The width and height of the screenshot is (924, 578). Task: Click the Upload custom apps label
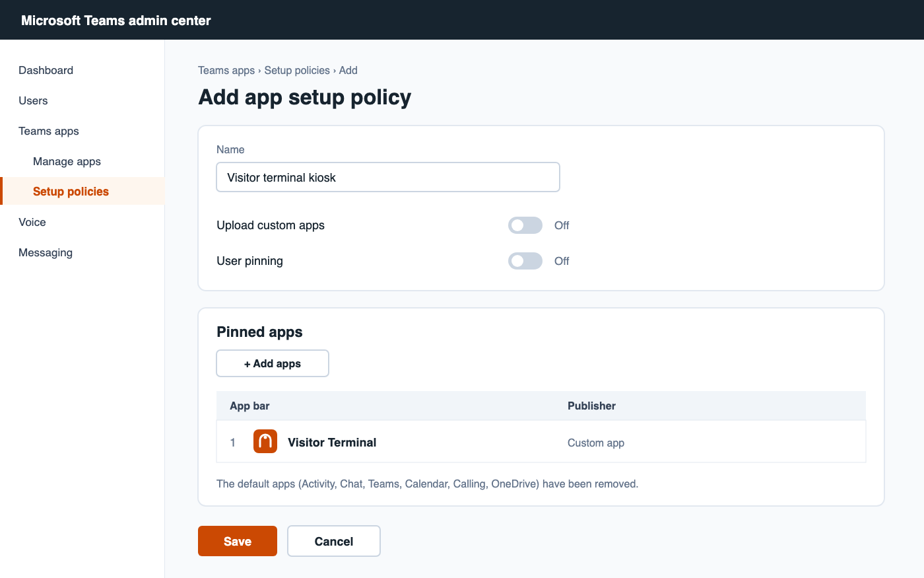(x=271, y=225)
